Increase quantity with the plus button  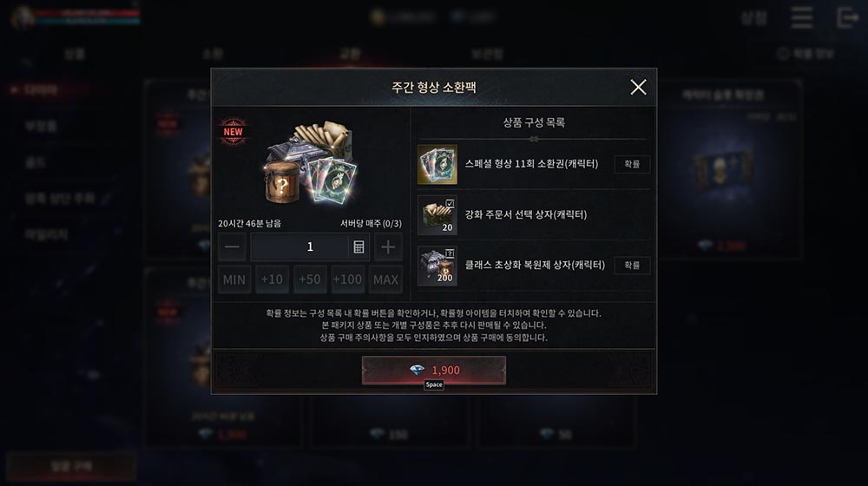[388, 246]
